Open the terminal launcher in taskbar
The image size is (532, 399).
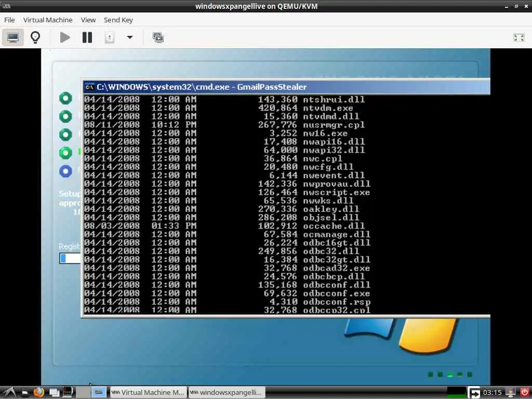click(x=68, y=392)
